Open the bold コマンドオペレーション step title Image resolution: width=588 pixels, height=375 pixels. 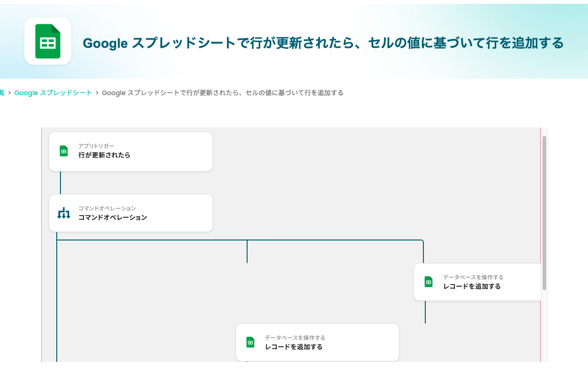pyautogui.click(x=113, y=217)
